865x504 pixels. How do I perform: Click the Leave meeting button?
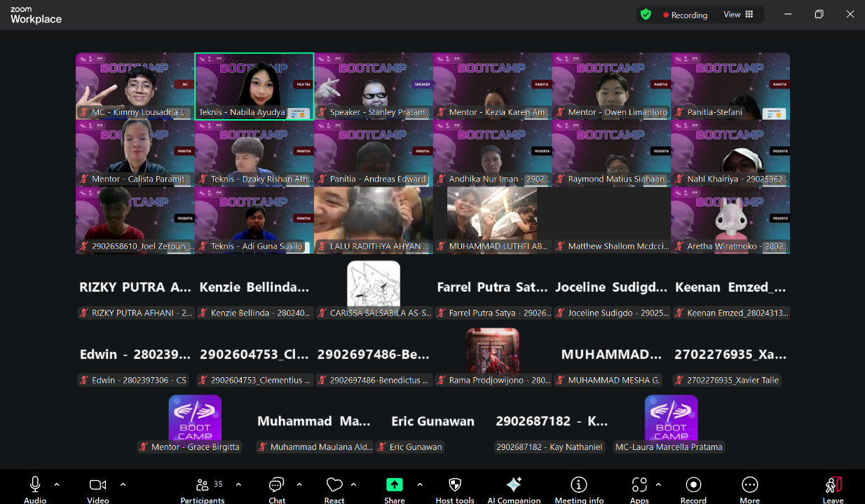point(833,486)
